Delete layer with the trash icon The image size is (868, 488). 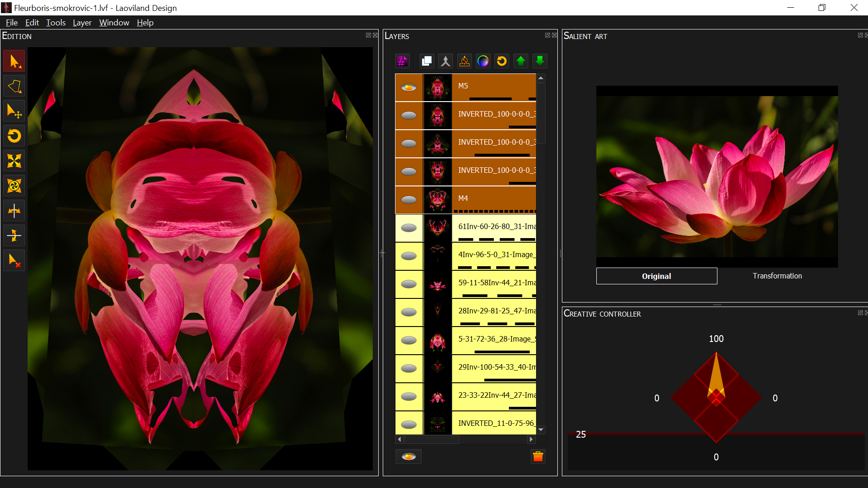point(538,457)
